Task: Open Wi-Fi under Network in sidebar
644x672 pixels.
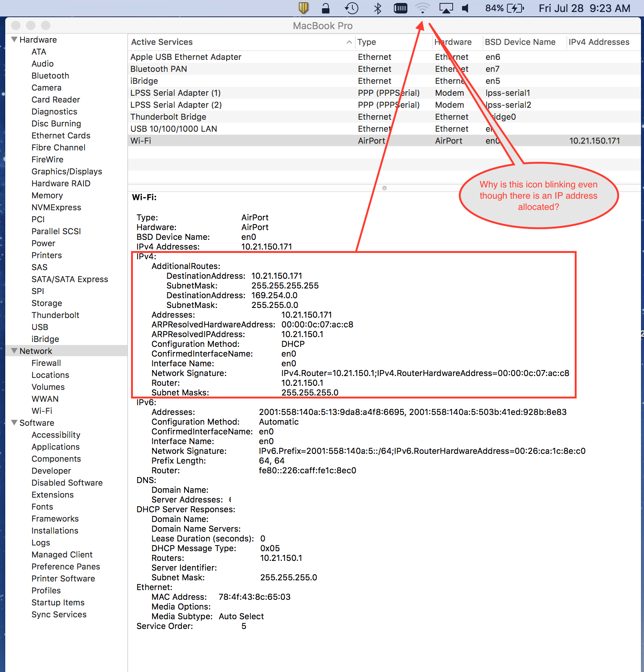Action: (x=42, y=411)
